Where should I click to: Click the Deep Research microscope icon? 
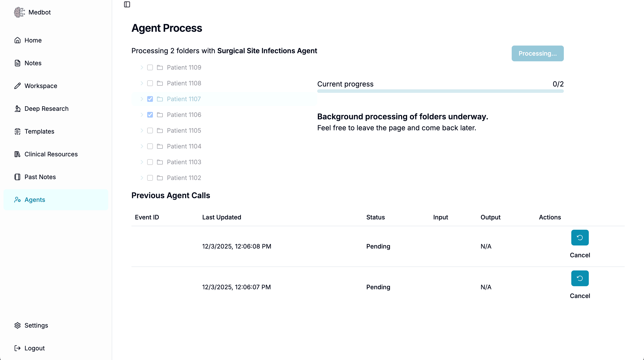coord(18,109)
